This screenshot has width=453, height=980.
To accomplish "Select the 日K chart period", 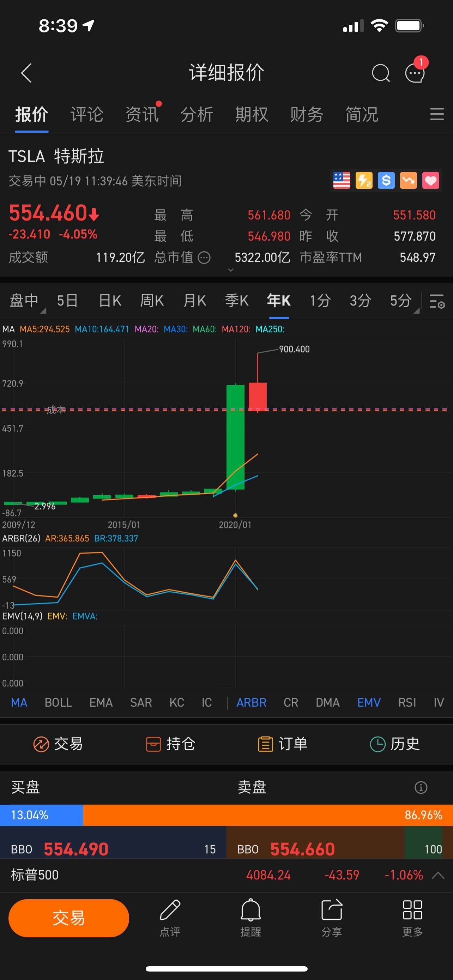I will click(110, 301).
